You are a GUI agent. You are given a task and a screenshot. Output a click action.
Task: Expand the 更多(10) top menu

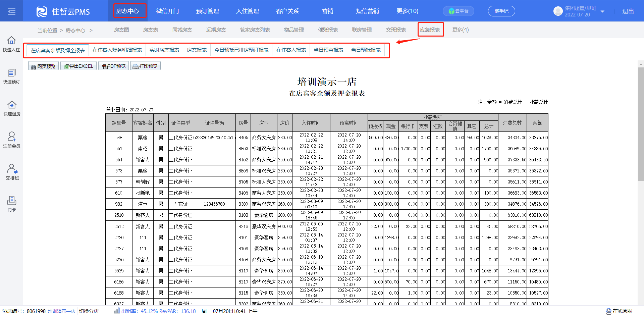tap(407, 11)
